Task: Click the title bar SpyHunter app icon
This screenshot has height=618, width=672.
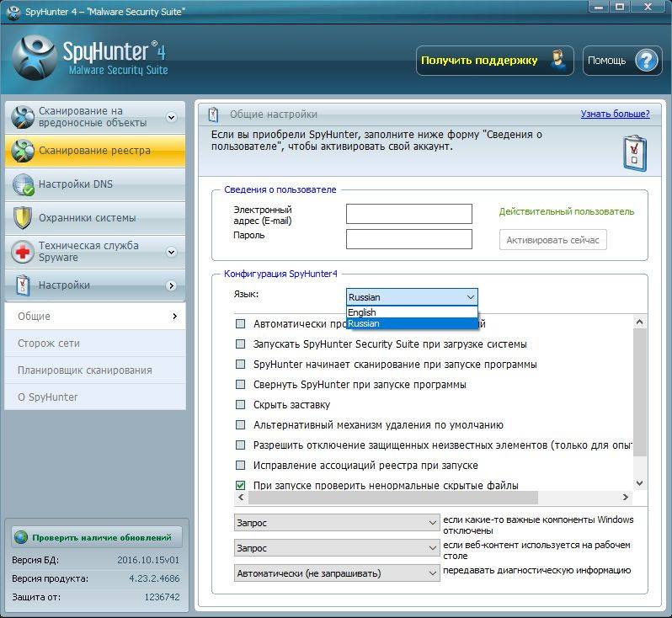Action: click(x=13, y=12)
